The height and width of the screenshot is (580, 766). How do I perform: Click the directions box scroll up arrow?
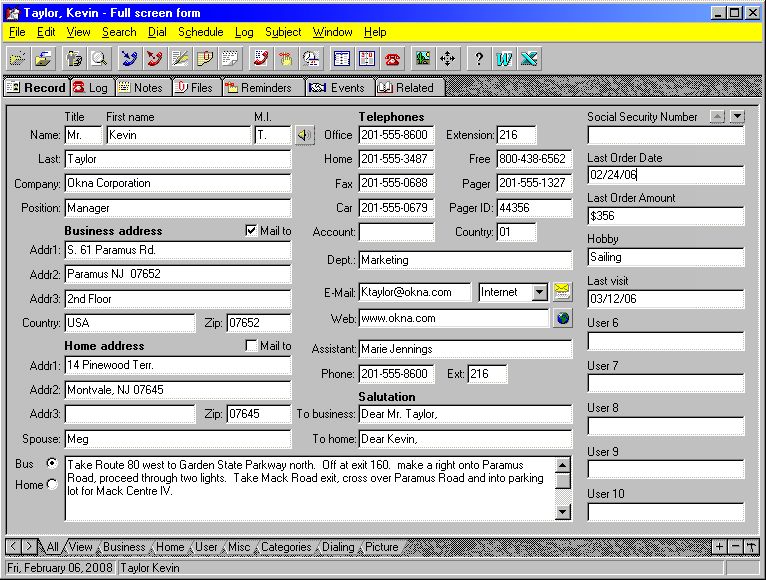[x=563, y=465]
